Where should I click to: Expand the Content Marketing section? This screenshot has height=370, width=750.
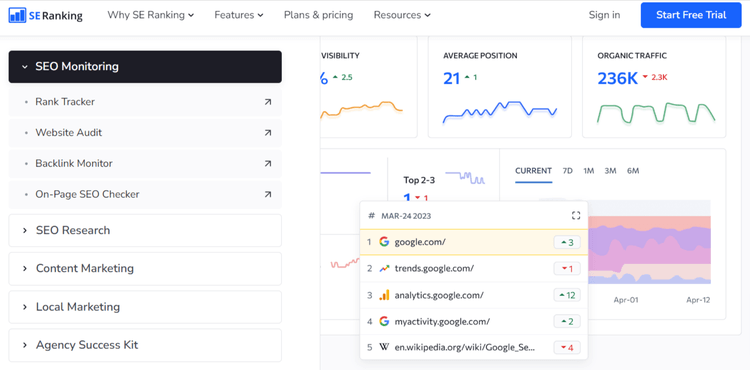click(x=145, y=269)
